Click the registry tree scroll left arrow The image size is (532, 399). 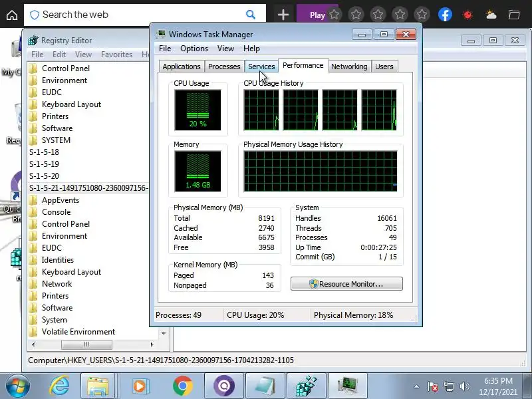click(33, 344)
